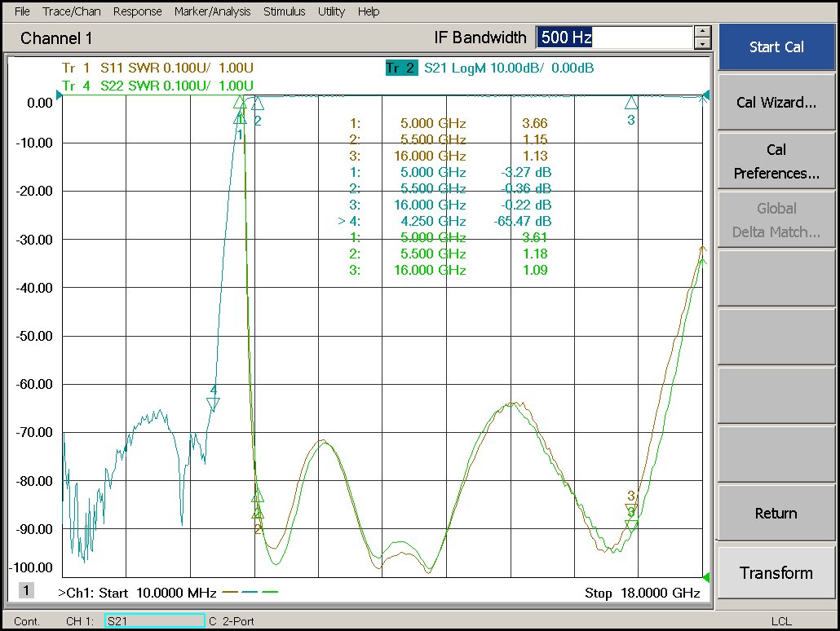Increase IF Bandwidth with up arrow

click(x=702, y=32)
